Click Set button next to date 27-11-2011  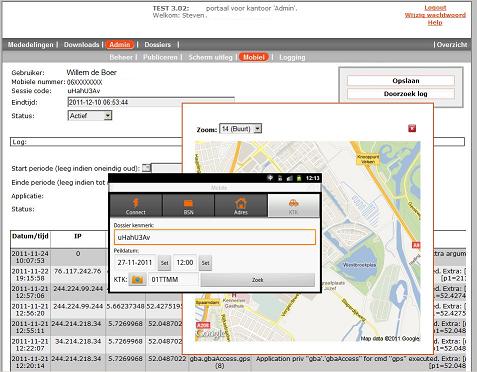click(165, 263)
